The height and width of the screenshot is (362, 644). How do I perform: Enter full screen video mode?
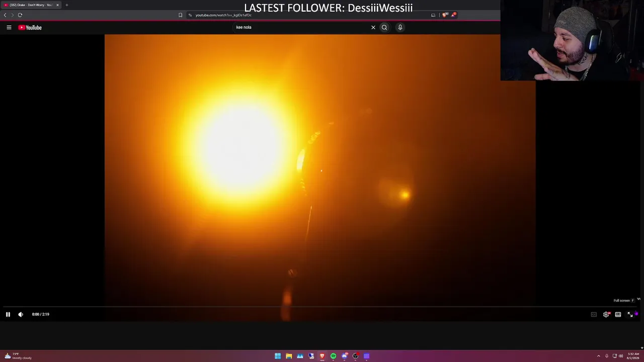tap(630, 314)
